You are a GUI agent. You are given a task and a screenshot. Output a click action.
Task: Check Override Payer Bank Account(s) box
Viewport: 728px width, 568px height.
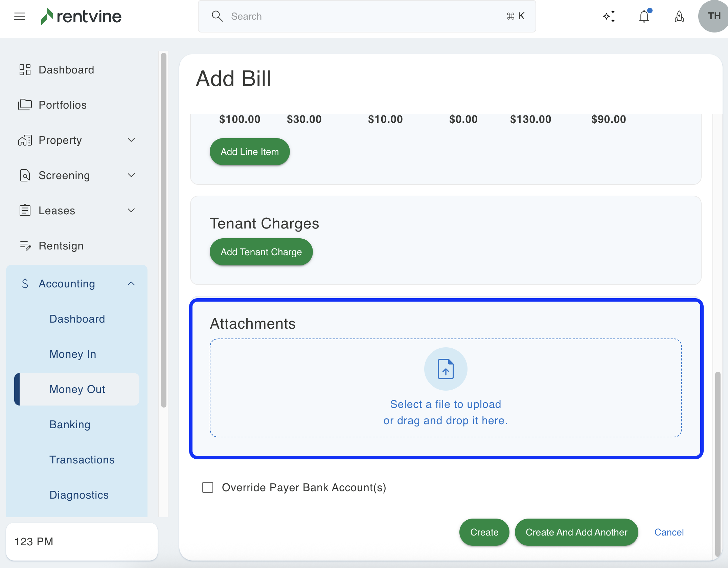(208, 487)
